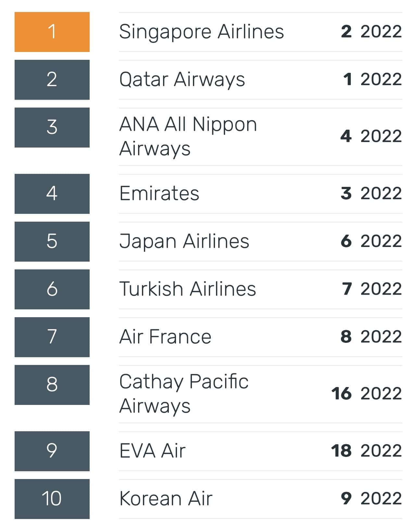Image resolution: width=417 pixels, height=532 pixels.
Task: Select the Turkish Airlines link
Action: 188,289
